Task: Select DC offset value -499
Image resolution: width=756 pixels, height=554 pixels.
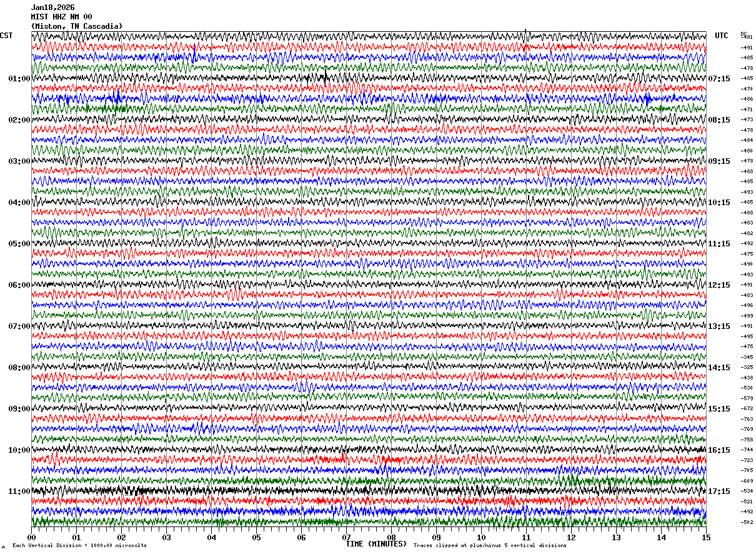Action: click(747, 316)
